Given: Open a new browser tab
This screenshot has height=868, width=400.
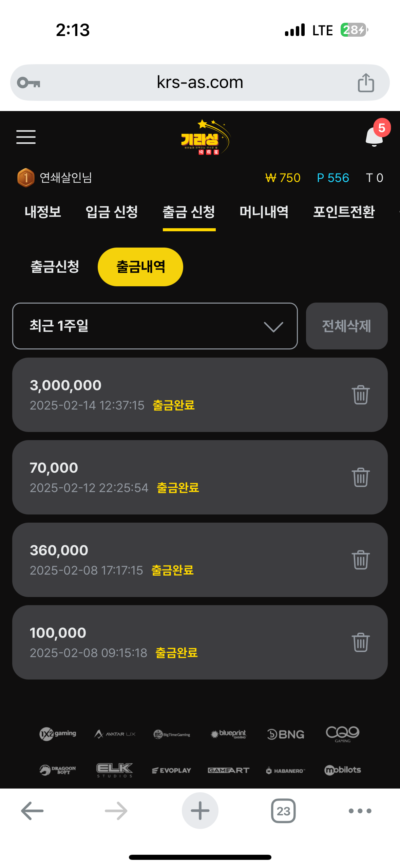Looking at the screenshot, I should pos(200,811).
